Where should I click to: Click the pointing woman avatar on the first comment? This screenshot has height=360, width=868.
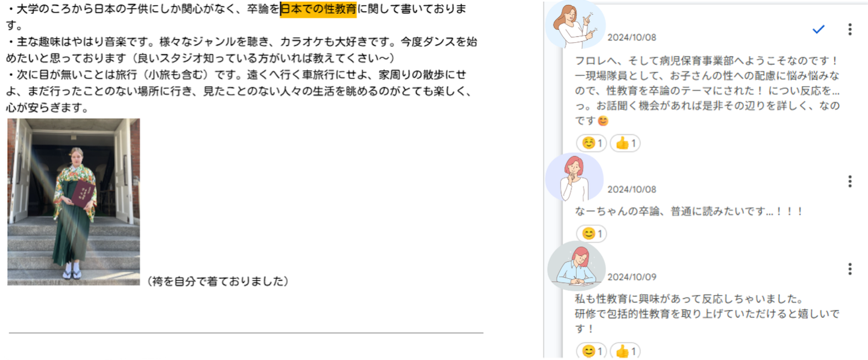pos(575,25)
